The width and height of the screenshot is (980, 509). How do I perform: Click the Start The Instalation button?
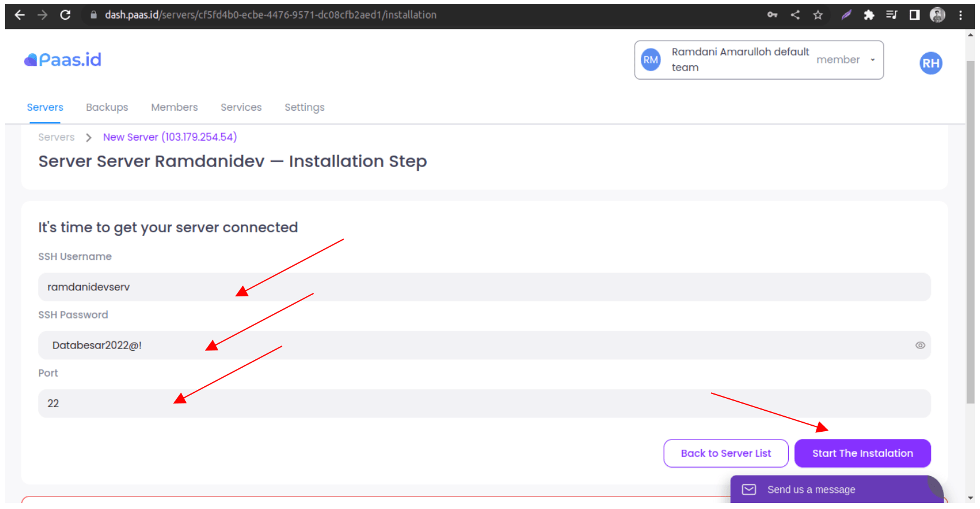point(862,453)
